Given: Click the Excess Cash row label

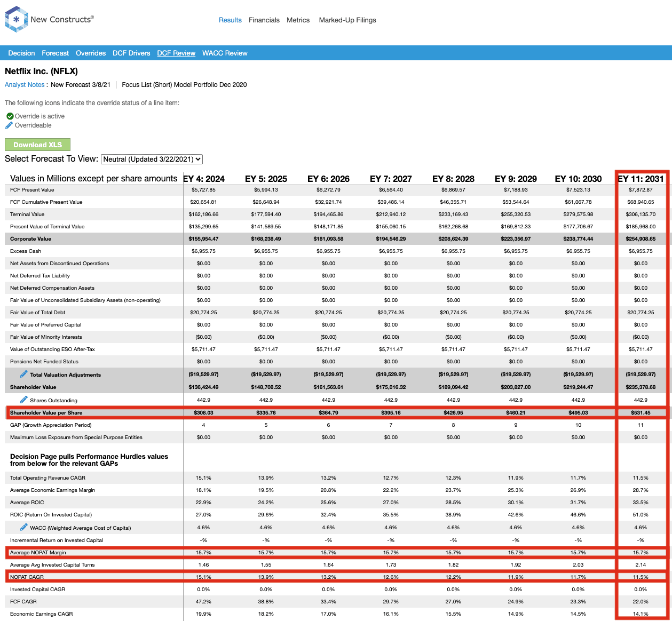Looking at the screenshot, I should pyautogui.click(x=26, y=251).
